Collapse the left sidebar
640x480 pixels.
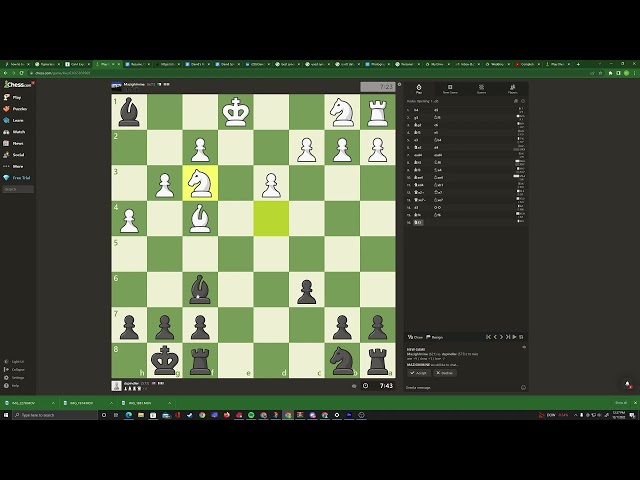click(14, 369)
